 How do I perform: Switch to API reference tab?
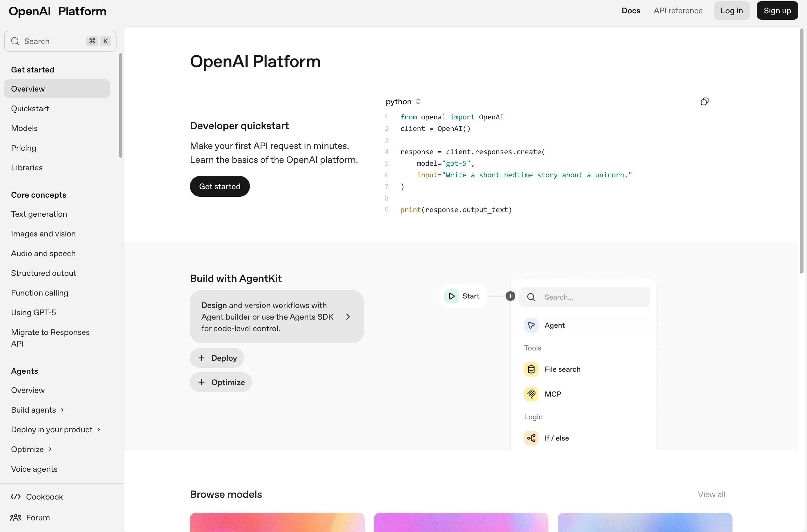pyautogui.click(x=678, y=10)
